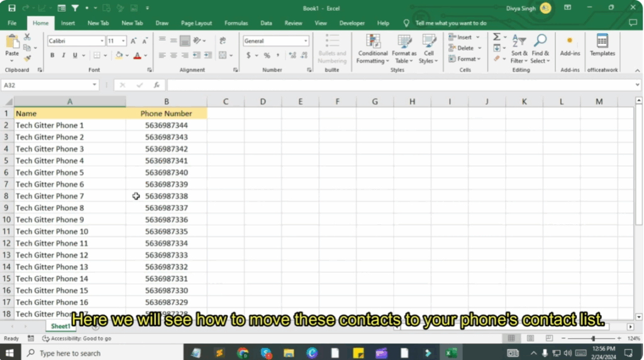Click the Templates button
Viewport: 644px width, 360px height.
coord(602,46)
